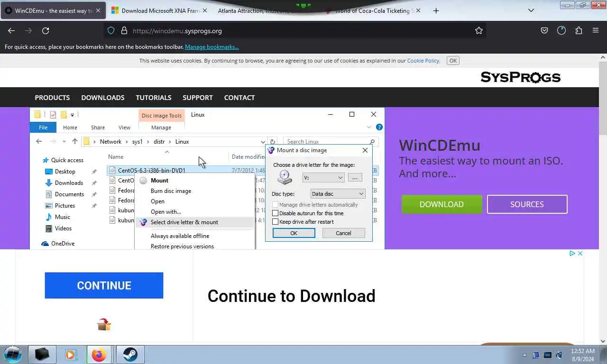This screenshot has width=607, height=364.
Task: Open SUPPORT in the site navigation
Action: click(198, 97)
